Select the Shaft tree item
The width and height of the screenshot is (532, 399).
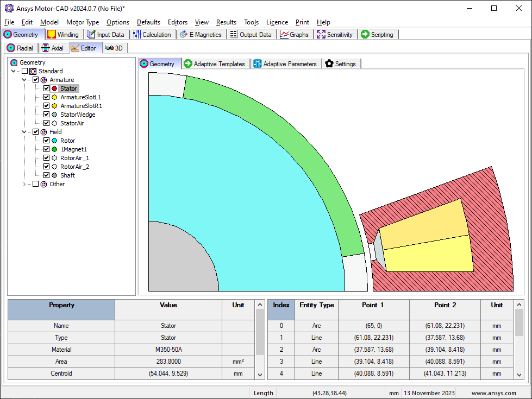pos(67,175)
